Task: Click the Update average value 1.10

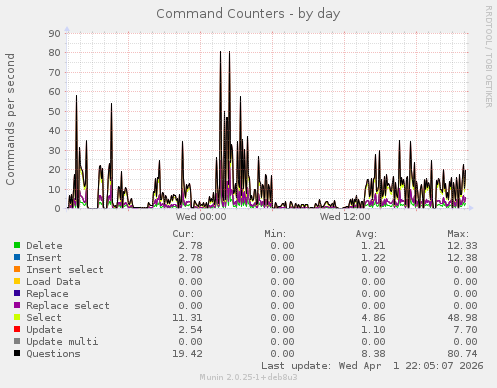Action: [373, 330]
